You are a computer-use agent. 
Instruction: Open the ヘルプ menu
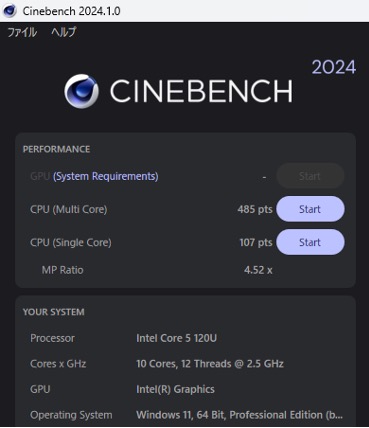click(64, 32)
